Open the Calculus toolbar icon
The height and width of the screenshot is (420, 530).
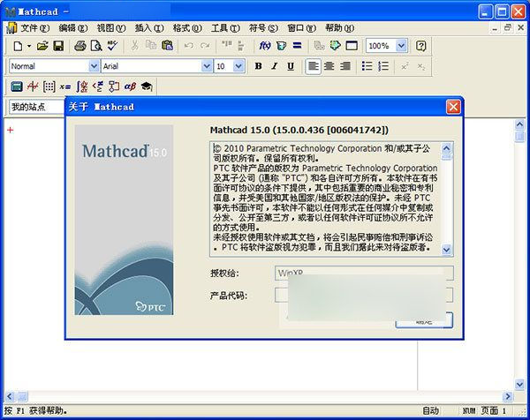81,86
